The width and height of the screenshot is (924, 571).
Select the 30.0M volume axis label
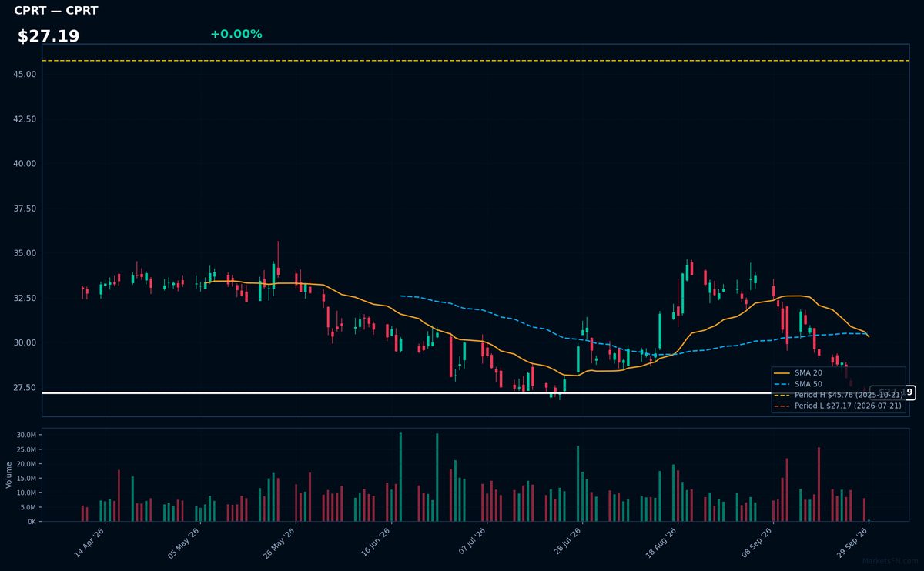[26, 436]
